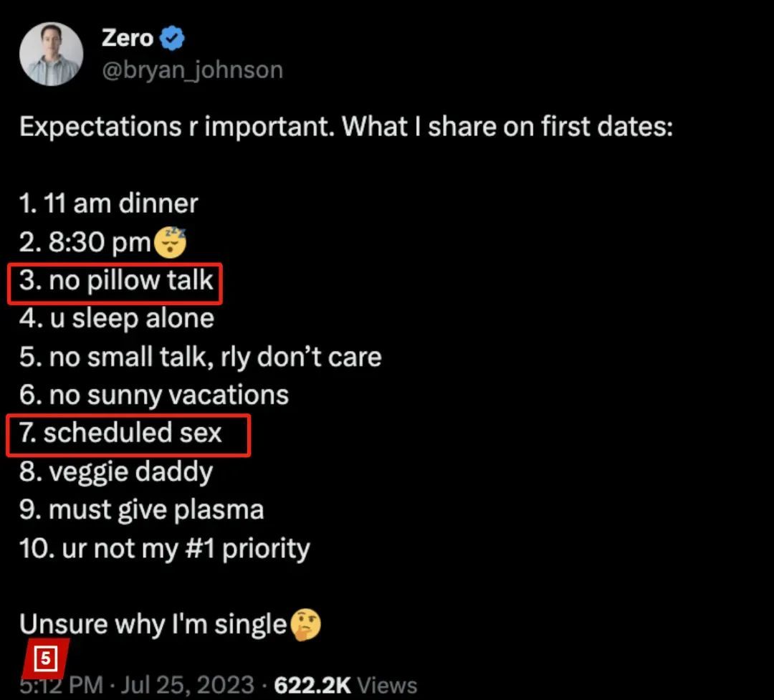The width and height of the screenshot is (774, 700).
Task: Open the @bryan_johnson handle link
Action: click(x=193, y=70)
